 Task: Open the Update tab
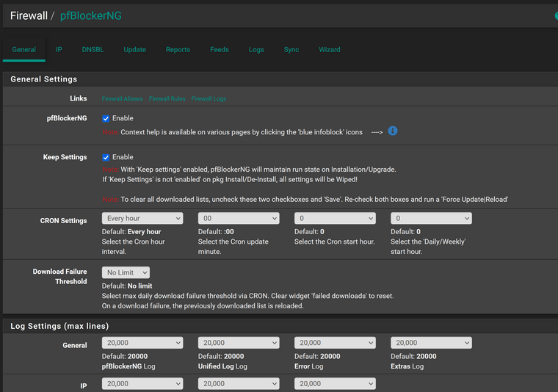[x=135, y=49]
